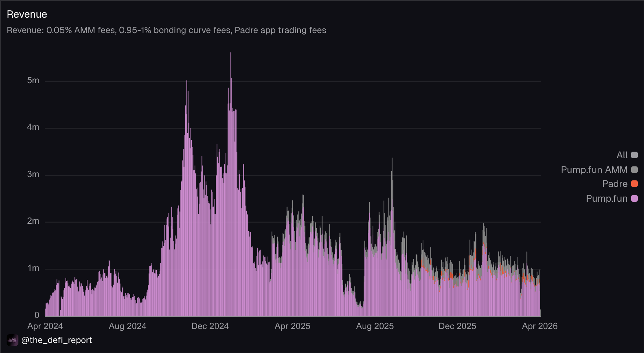
Task: Toggle the Padre series legend label
Action: tap(615, 184)
